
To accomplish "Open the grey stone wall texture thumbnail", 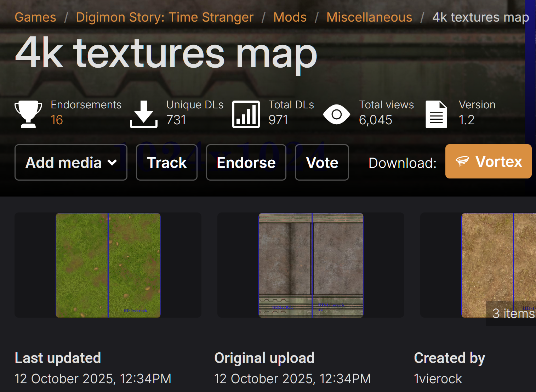I will [311, 265].
